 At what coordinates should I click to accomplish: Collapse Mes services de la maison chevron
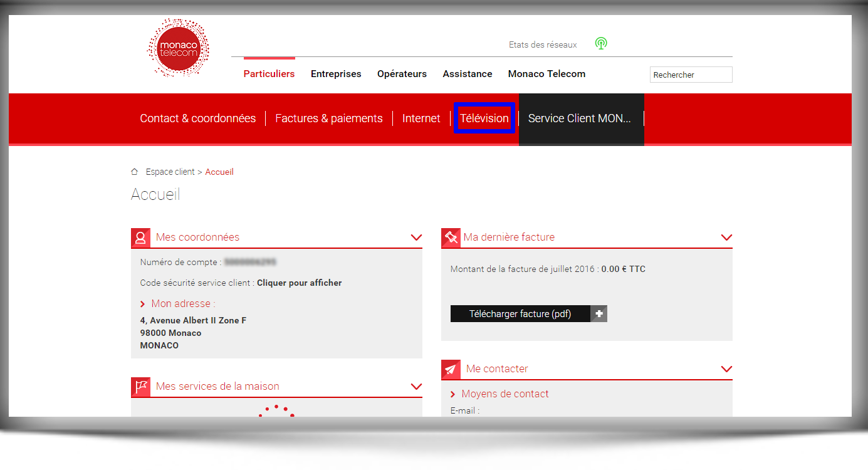pyautogui.click(x=416, y=387)
